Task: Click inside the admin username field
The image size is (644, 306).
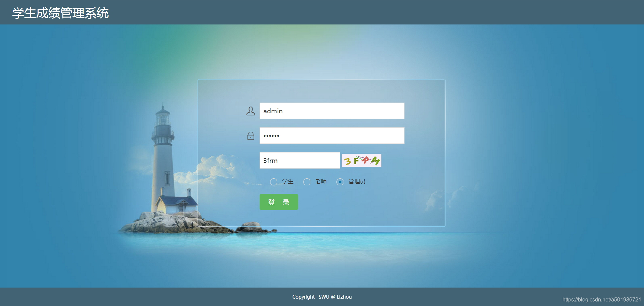Action: [x=332, y=111]
